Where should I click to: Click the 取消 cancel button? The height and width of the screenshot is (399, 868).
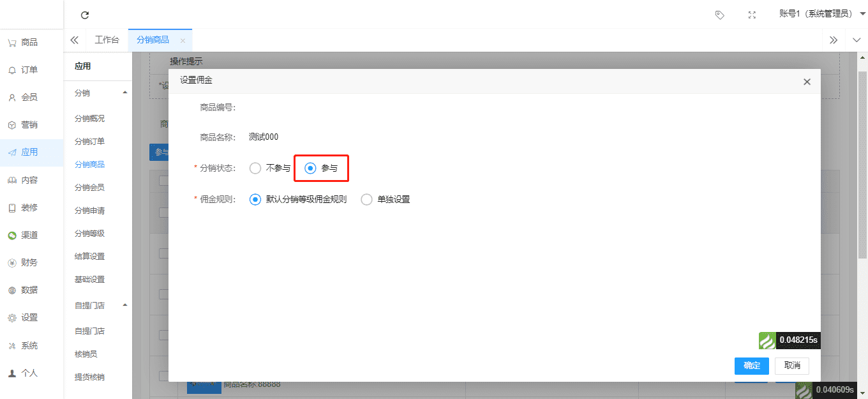[x=792, y=366]
